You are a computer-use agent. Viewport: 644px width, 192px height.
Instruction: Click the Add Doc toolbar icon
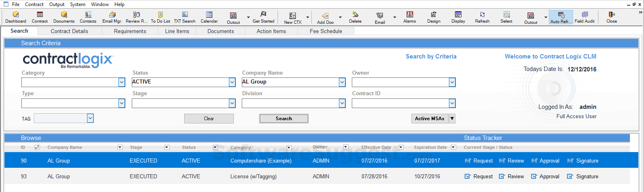click(325, 17)
